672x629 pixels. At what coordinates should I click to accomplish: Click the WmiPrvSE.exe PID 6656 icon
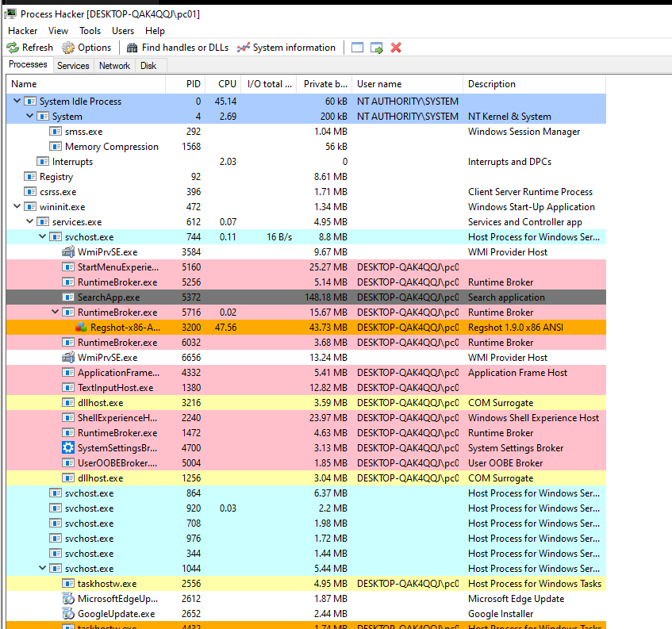pos(68,358)
